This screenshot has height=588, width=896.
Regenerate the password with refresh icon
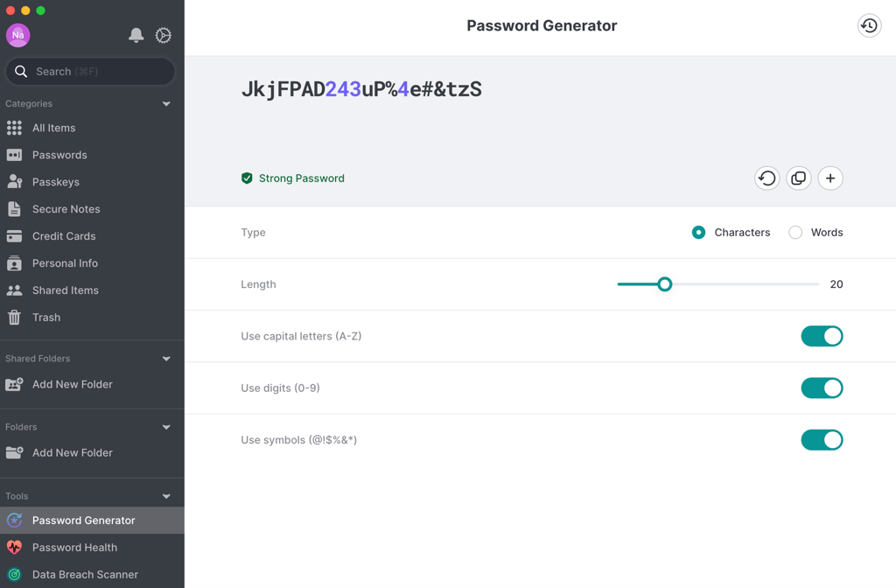766,178
